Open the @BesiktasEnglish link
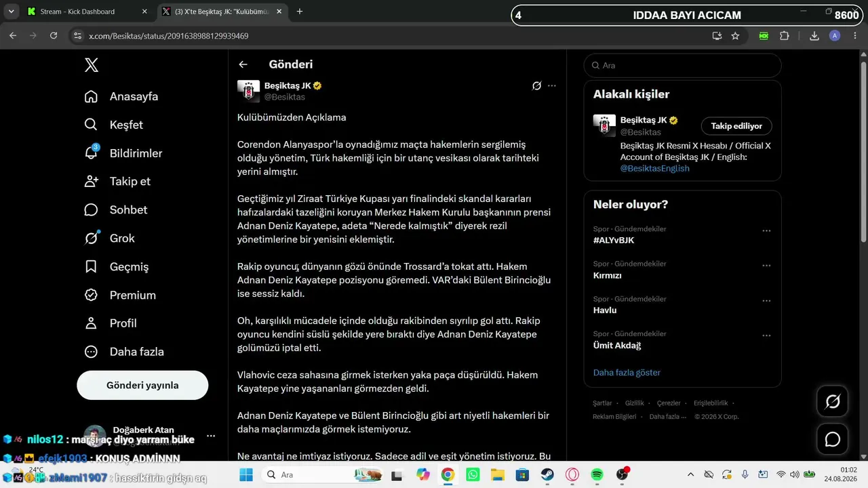Image resolution: width=868 pixels, height=488 pixels. [654, 168]
